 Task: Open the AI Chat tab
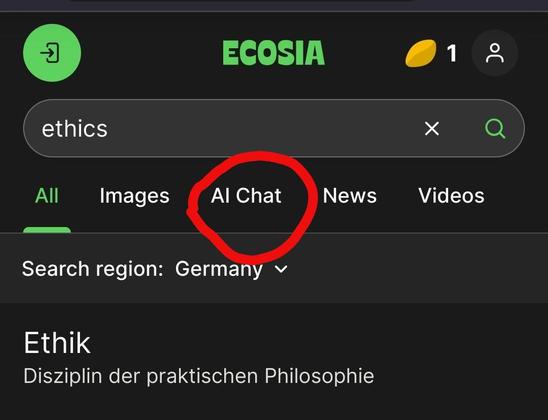(x=246, y=195)
